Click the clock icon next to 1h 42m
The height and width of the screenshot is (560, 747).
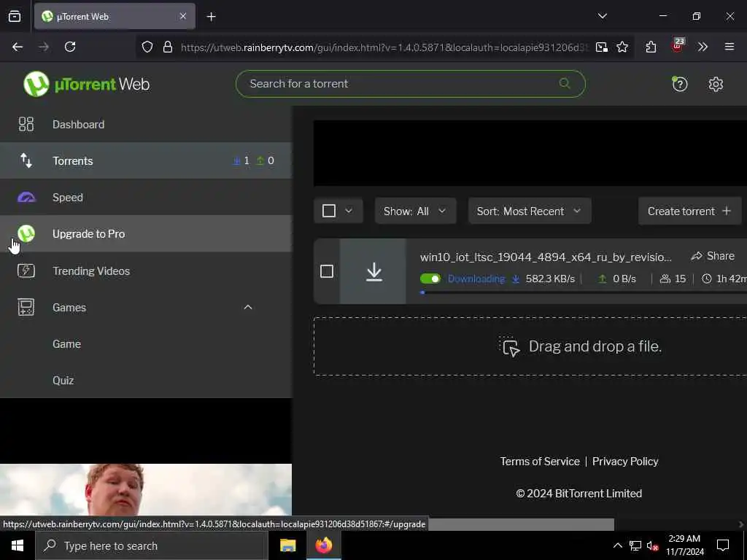pos(707,279)
